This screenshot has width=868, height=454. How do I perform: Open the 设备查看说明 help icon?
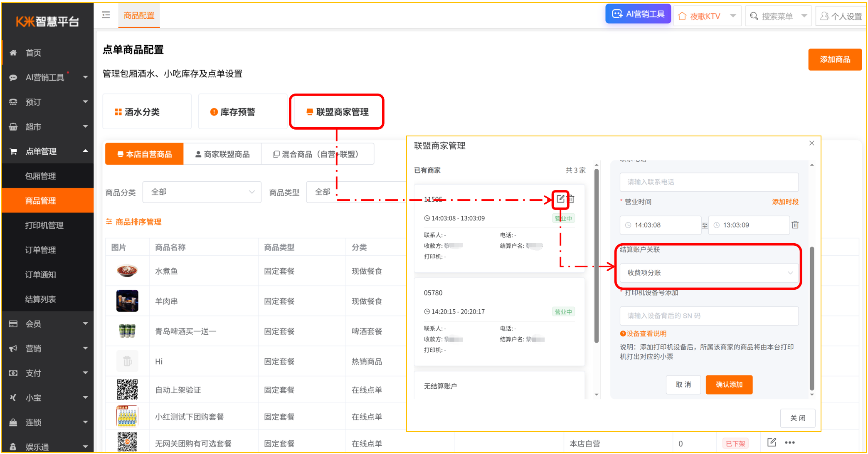622,333
